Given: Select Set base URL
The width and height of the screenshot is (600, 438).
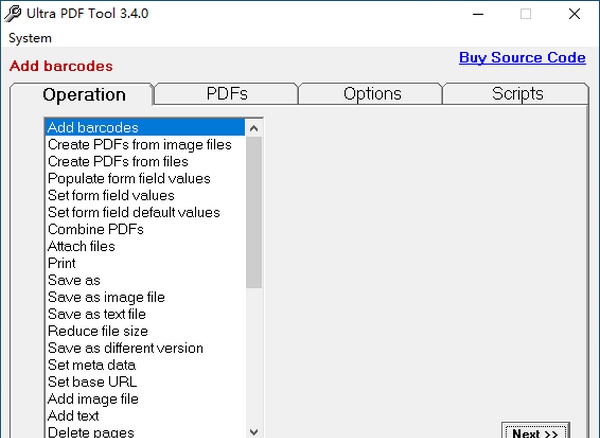Looking at the screenshot, I should click(145, 382).
